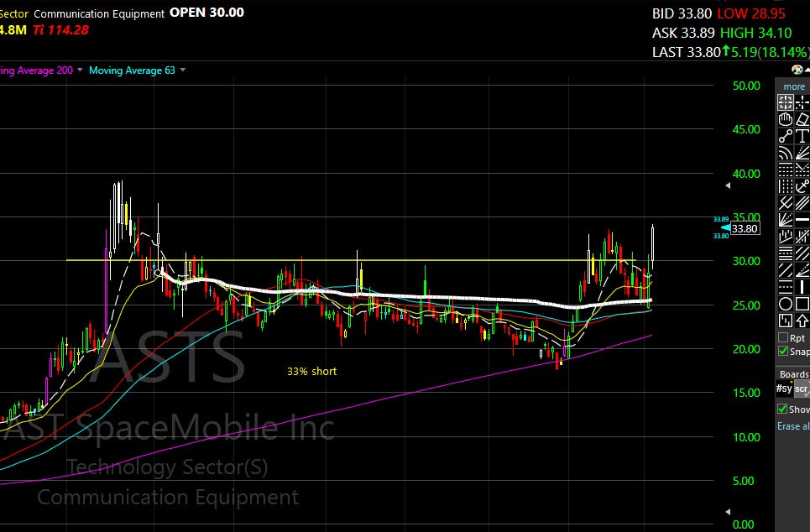The image size is (810, 532).
Task: Open the Moving Average 200 dropdown arrow
Action: (x=80, y=70)
